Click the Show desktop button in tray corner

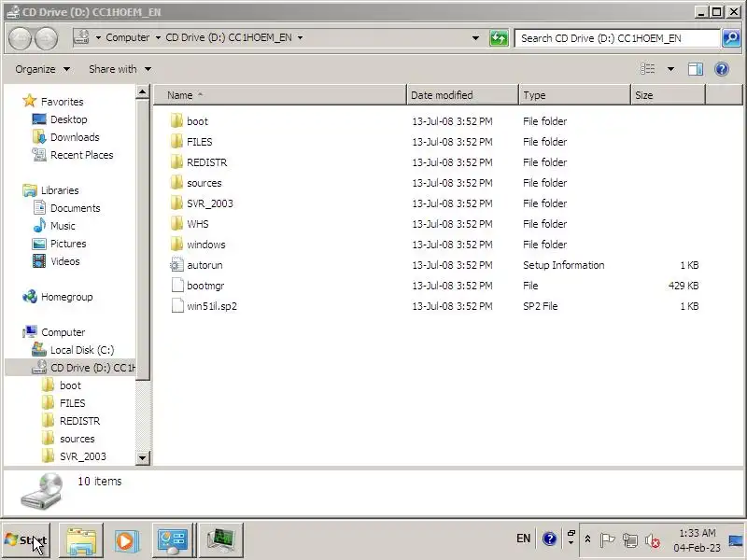pyautogui.click(x=737, y=540)
